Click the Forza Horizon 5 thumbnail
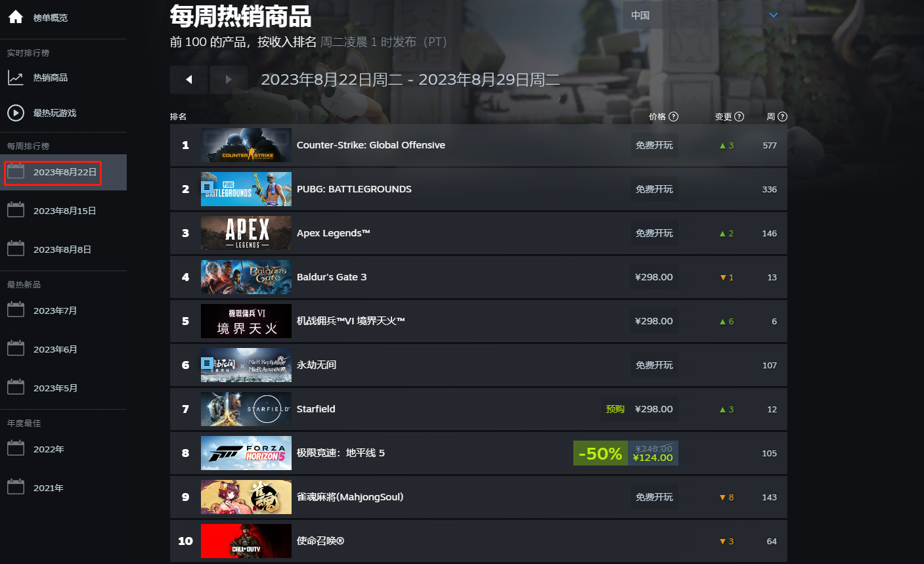924x564 pixels. point(246,453)
